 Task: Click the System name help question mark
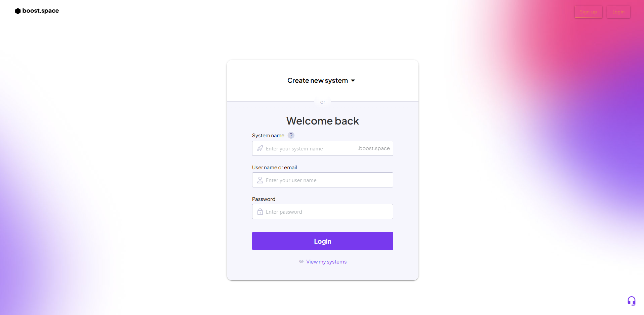point(291,135)
